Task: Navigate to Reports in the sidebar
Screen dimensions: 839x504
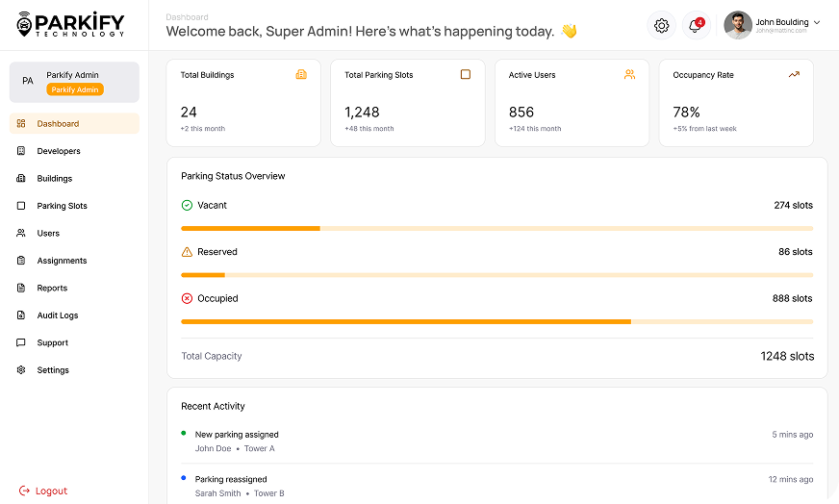Action: (x=52, y=289)
